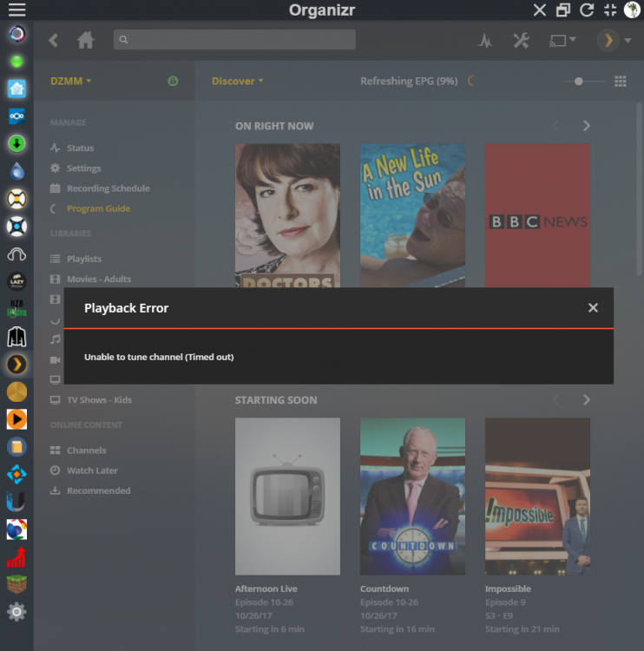Click the Doctors poster thumbnail
This screenshot has width=644, height=651.
point(287,215)
